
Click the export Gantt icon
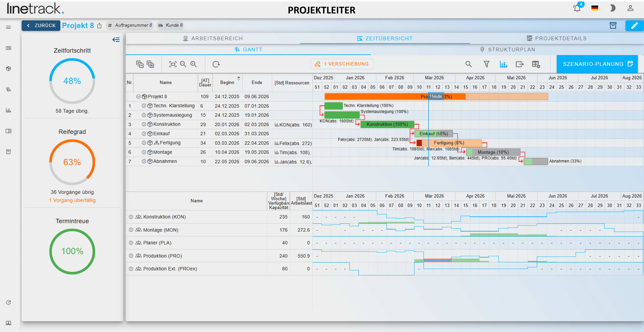pos(520,64)
